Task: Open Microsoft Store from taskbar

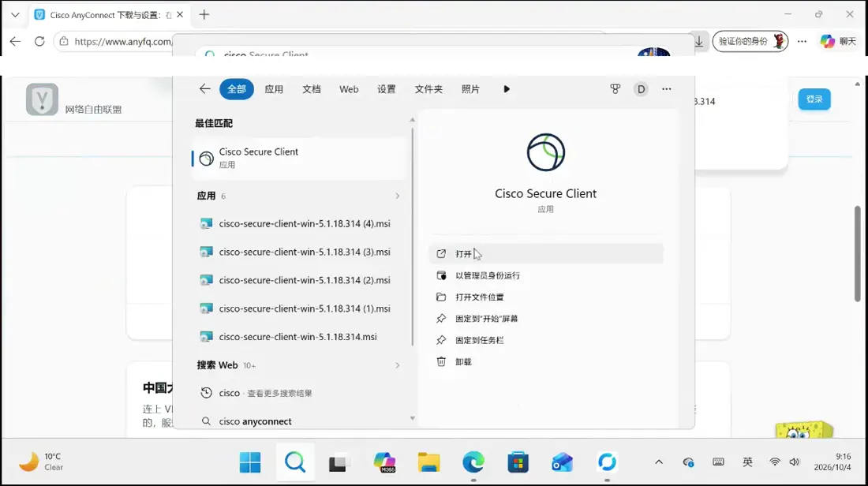Action: [x=518, y=462]
